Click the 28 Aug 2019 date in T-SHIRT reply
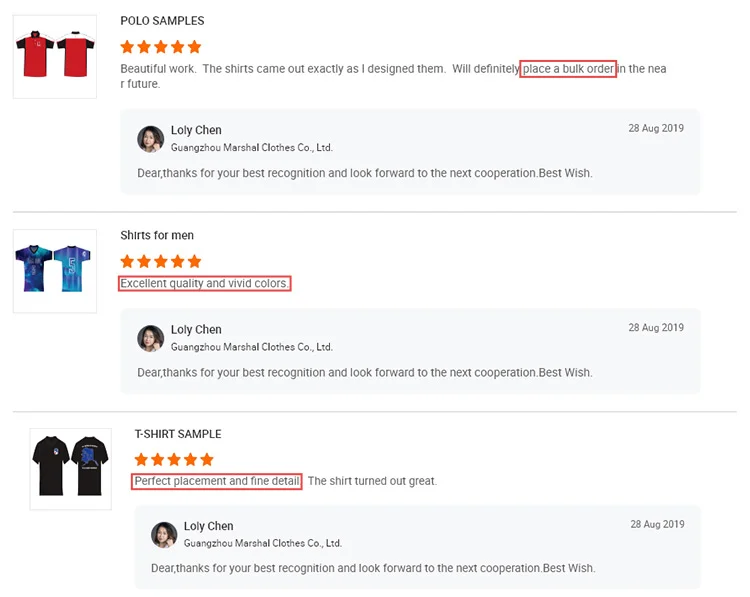This screenshot has width=750, height=597. (x=657, y=524)
